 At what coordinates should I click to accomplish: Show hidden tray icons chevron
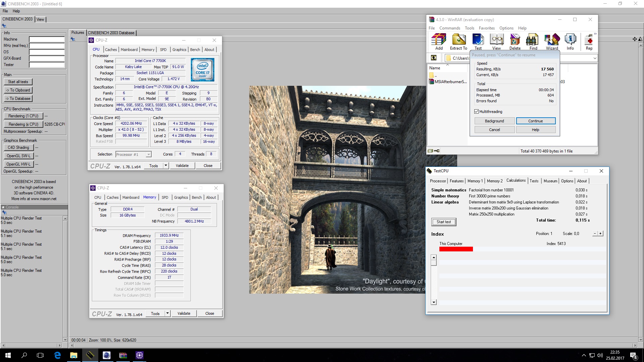pyautogui.click(x=584, y=355)
